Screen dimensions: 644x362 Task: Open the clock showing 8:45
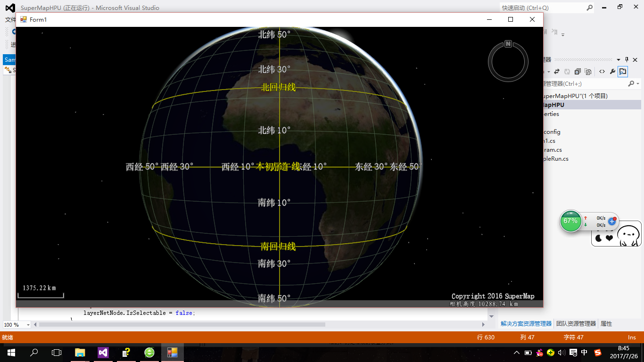click(623, 352)
